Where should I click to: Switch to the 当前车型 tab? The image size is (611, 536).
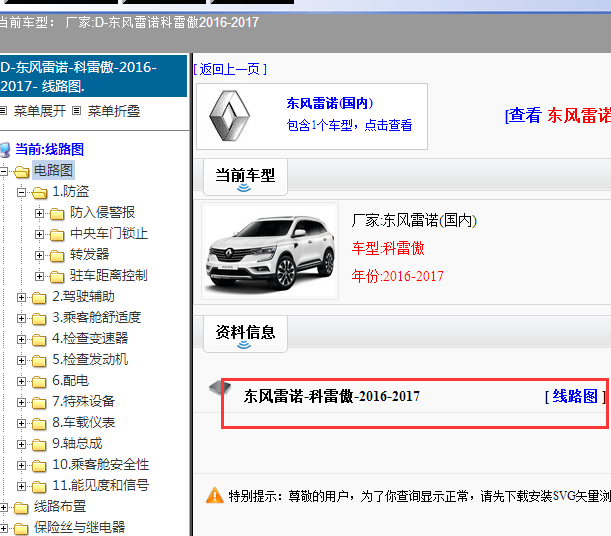pos(245,177)
